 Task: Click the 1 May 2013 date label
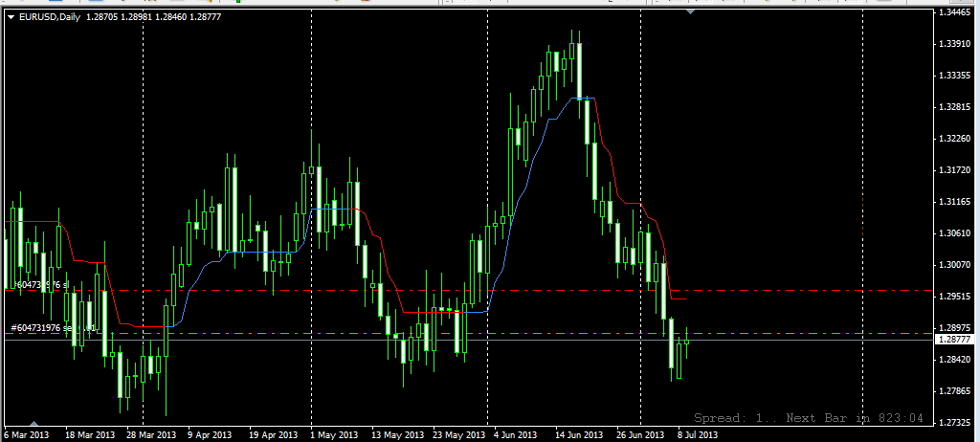coord(334,434)
